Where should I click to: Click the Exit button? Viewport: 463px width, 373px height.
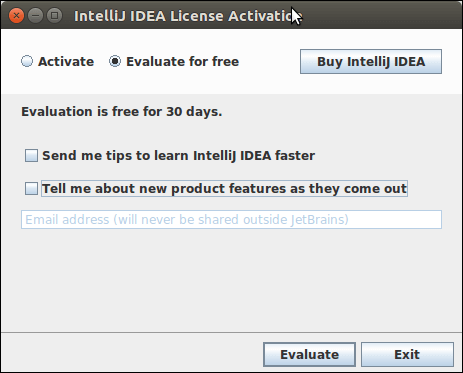407,355
